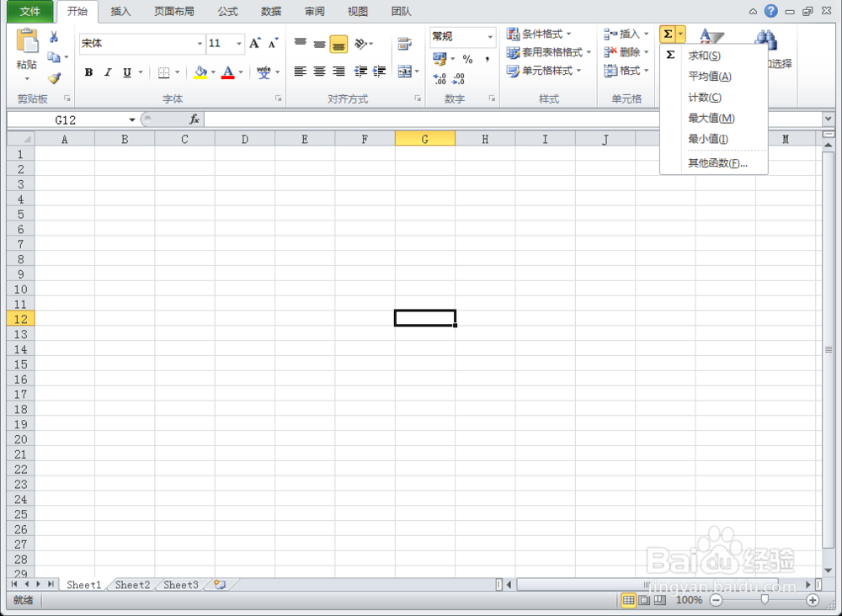Switch to the 公式 Formulas tab
The width and height of the screenshot is (842, 616).
click(x=227, y=11)
